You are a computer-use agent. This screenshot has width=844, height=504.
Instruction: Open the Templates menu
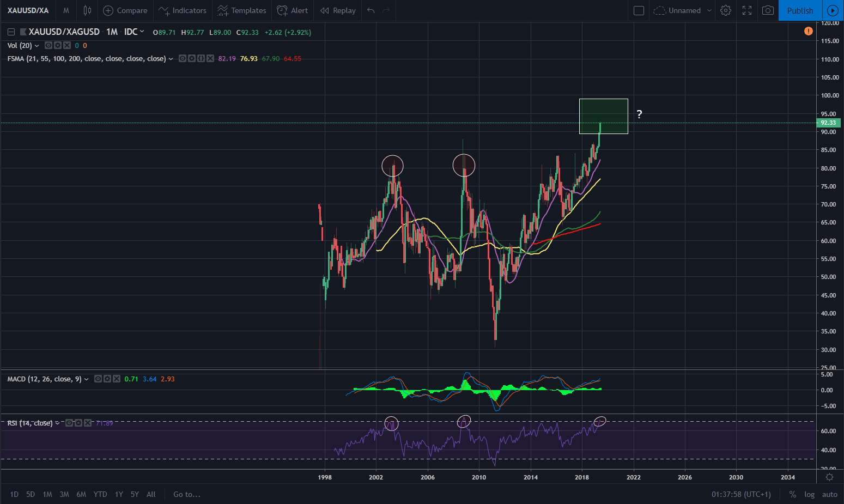(x=241, y=10)
